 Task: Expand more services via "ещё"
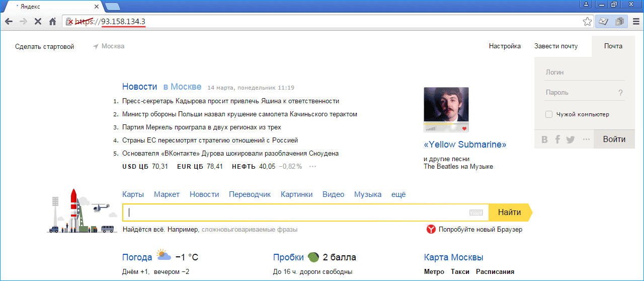[x=398, y=194]
